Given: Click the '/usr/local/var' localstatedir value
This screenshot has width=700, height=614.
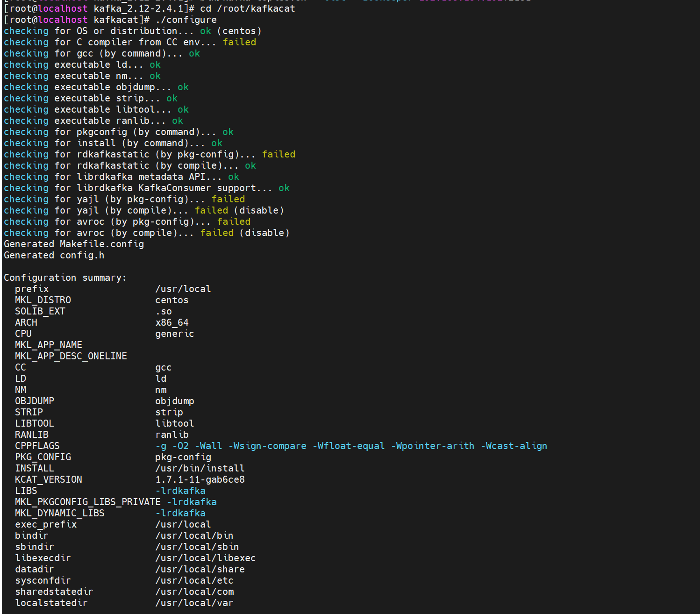Looking at the screenshot, I should click(194, 603).
